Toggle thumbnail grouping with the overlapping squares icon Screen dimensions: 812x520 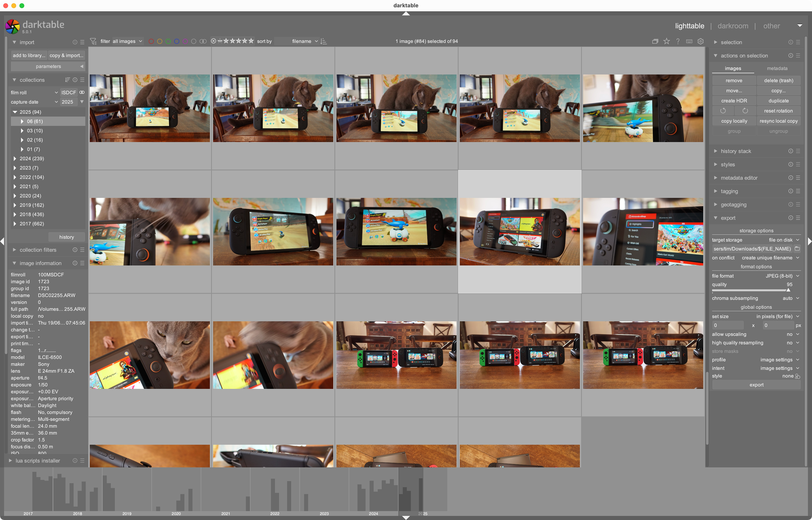coord(655,41)
